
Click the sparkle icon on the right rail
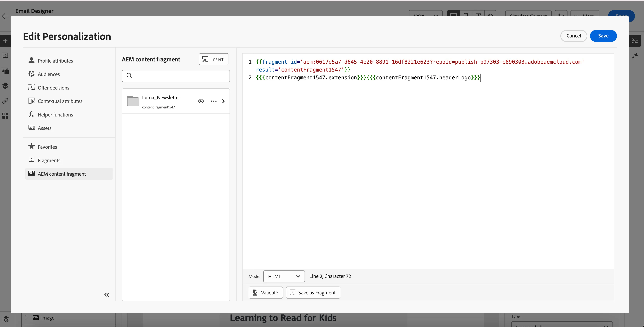(x=634, y=56)
